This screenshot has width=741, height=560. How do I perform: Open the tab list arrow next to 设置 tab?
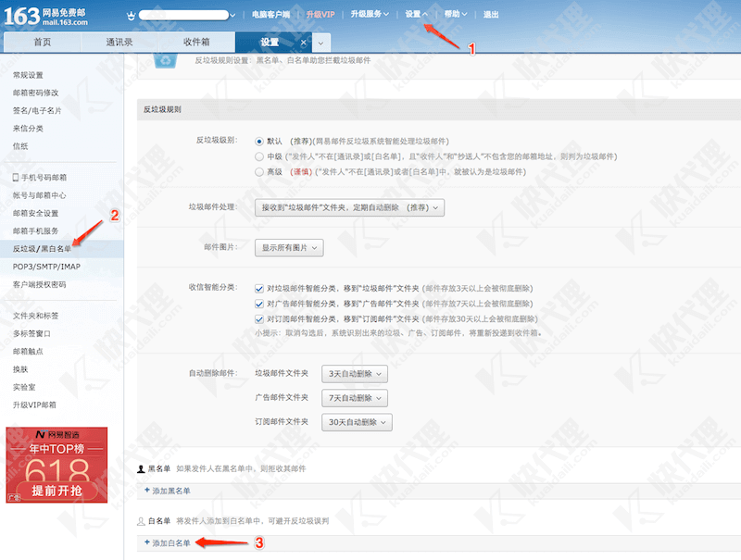pos(321,44)
